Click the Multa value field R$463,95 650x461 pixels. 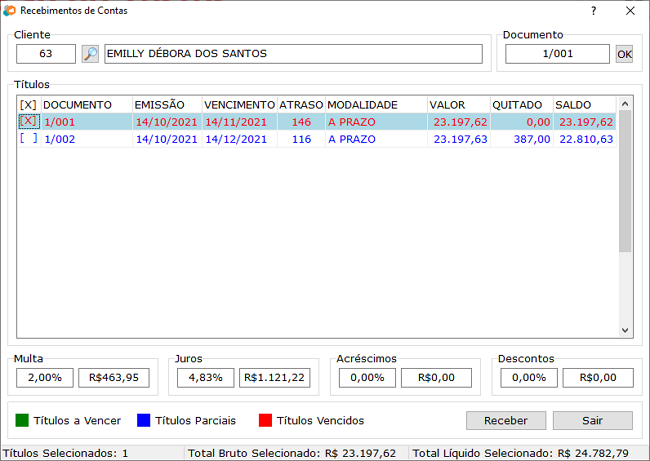[x=114, y=378]
